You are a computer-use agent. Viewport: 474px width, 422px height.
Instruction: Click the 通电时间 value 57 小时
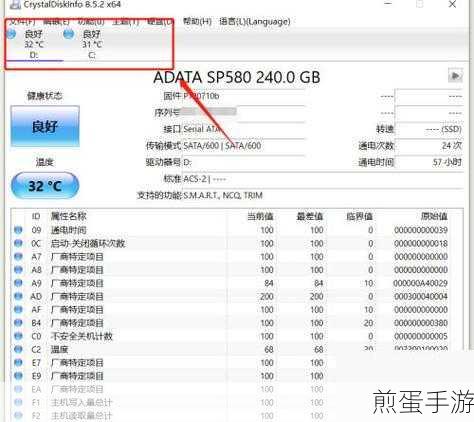(x=429, y=162)
